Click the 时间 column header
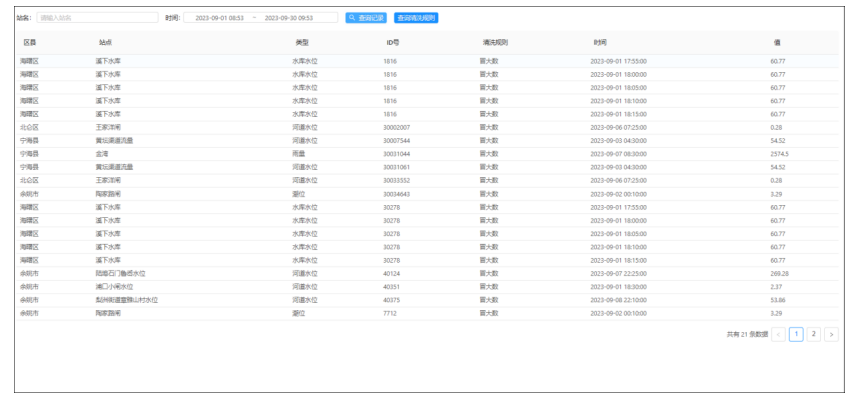 [x=600, y=43]
